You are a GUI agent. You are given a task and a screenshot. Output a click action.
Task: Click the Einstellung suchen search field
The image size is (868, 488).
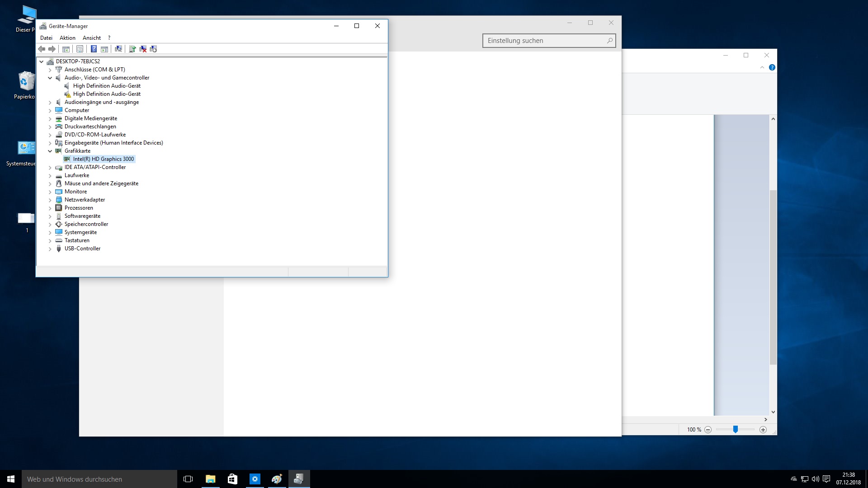click(545, 41)
